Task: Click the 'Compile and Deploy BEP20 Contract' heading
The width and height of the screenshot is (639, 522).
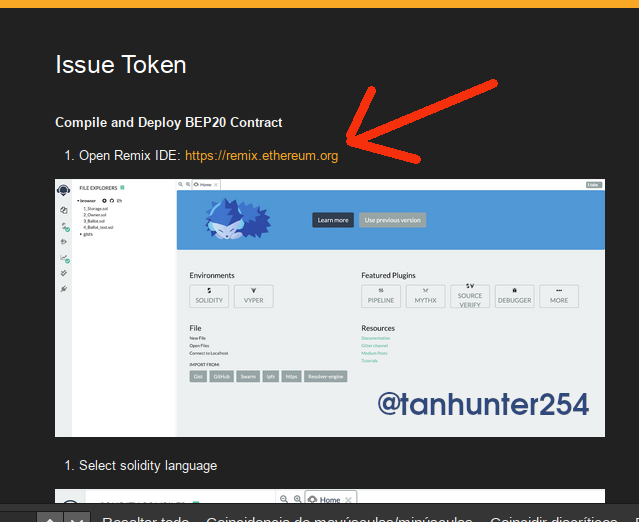Action: click(x=168, y=123)
